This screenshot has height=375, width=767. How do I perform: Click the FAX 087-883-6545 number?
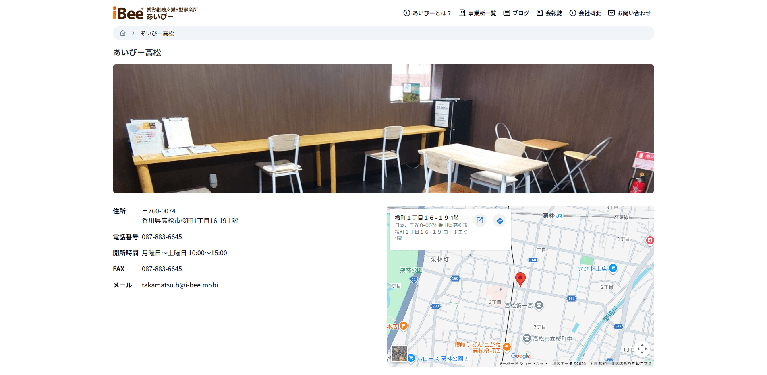[x=162, y=268]
